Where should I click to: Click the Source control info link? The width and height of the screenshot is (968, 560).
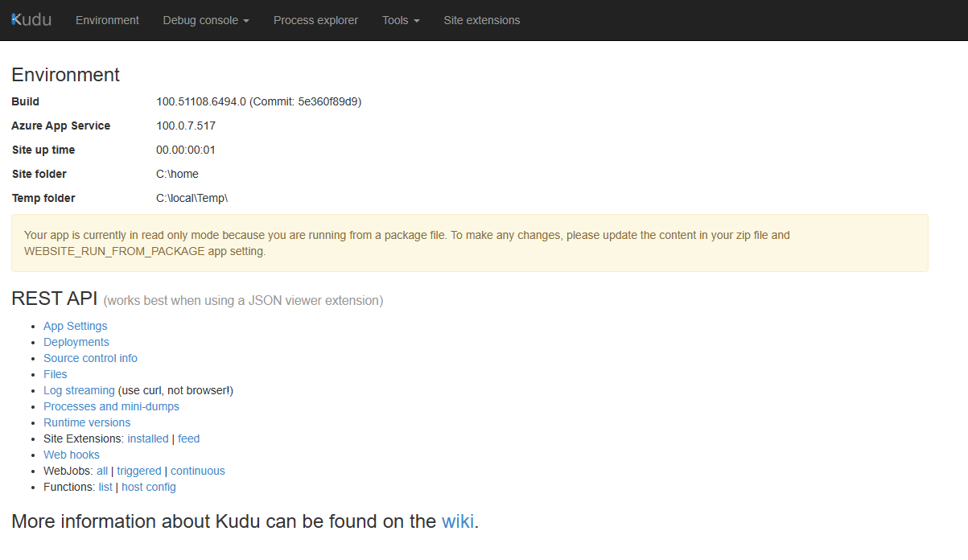point(90,358)
